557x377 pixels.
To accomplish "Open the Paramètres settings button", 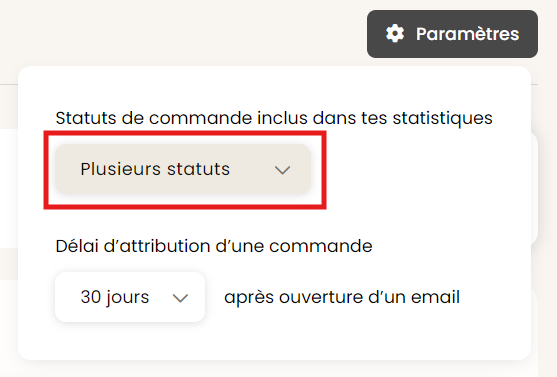I will click(x=452, y=34).
